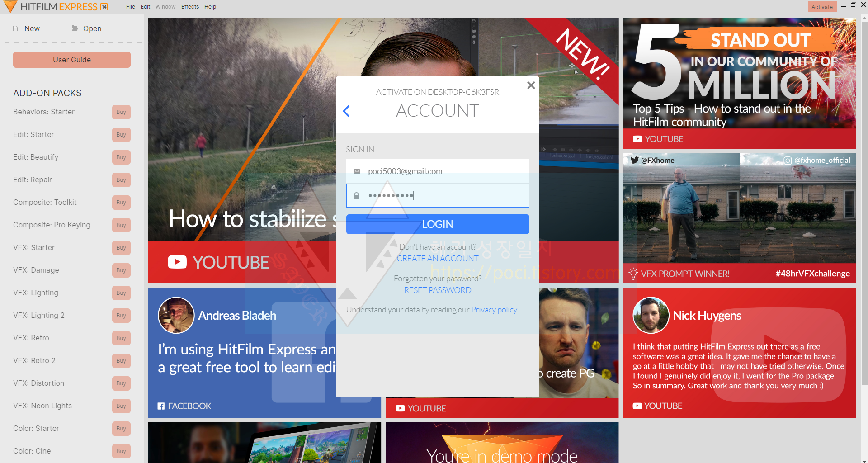Click the YouTube icon under the create PG card
The width and height of the screenshot is (868, 463).
[x=400, y=408]
